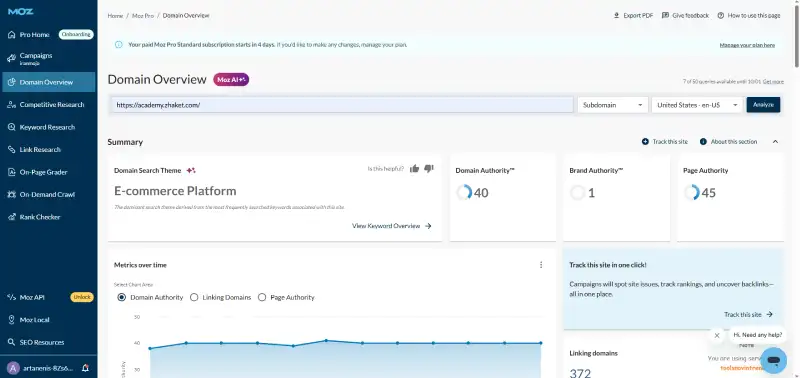The image size is (800, 378).
Task: Click the info icon in subscription banner
Action: click(x=119, y=45)
